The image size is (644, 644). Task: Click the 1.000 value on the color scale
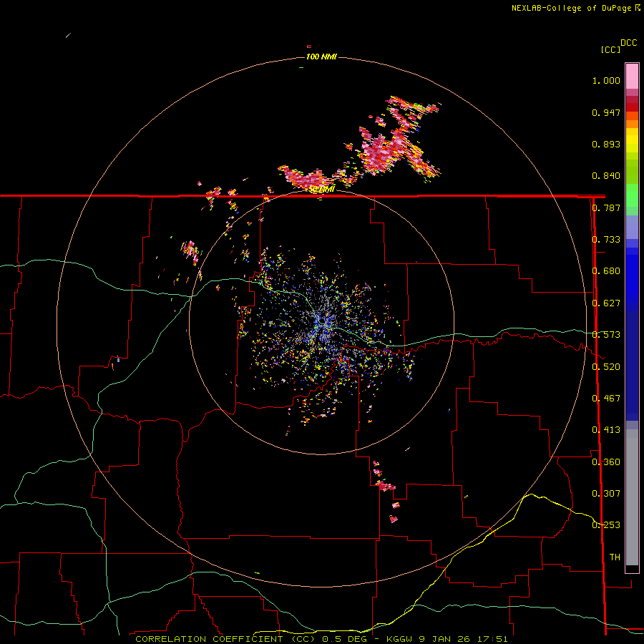pyautogui.click(x=606, y=80)
